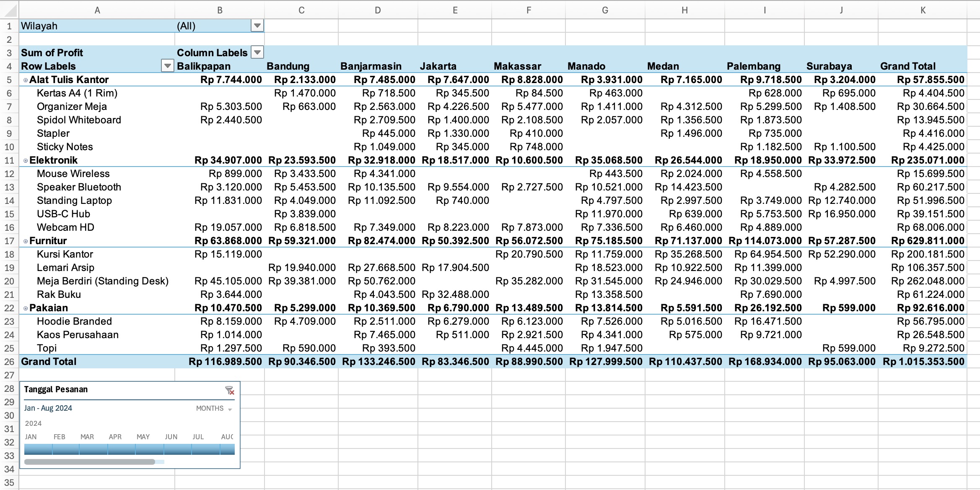Click the Webcam HD row label
The width and height of the screenshot is (980, 490).
pos(65,227)
